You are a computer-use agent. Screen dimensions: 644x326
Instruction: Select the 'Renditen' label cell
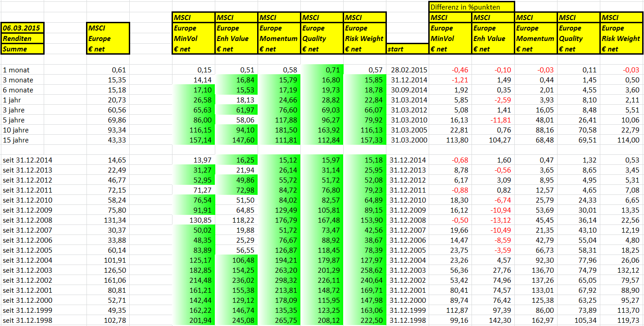click(x=22, y=38)
